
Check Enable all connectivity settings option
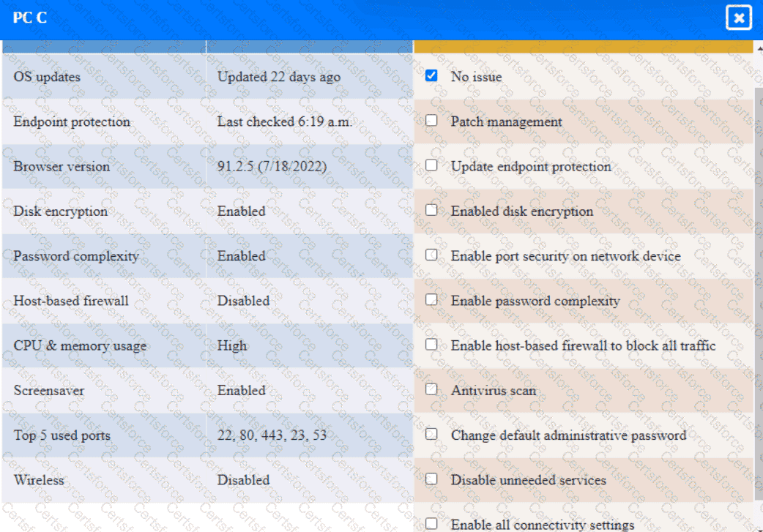coord(431,523)
